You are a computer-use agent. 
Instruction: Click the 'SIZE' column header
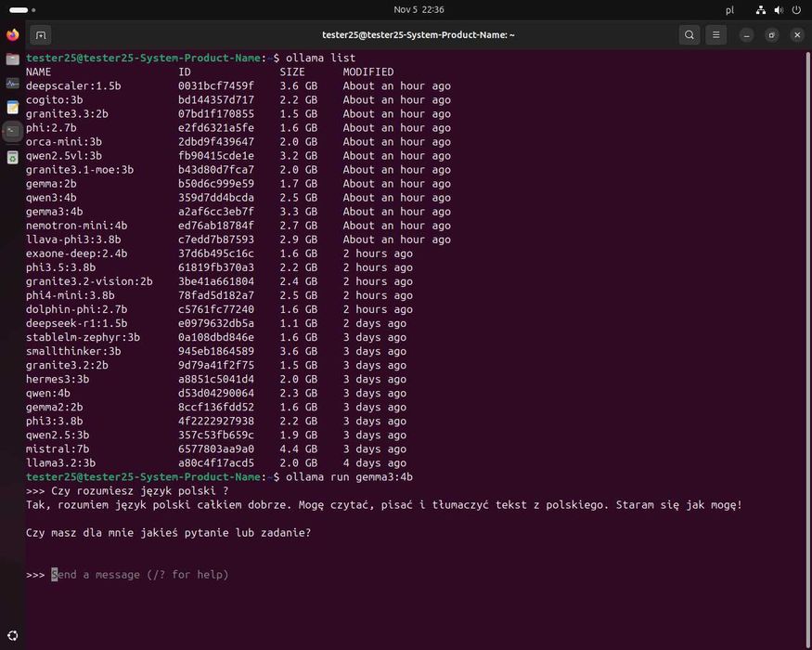point(292,72)
